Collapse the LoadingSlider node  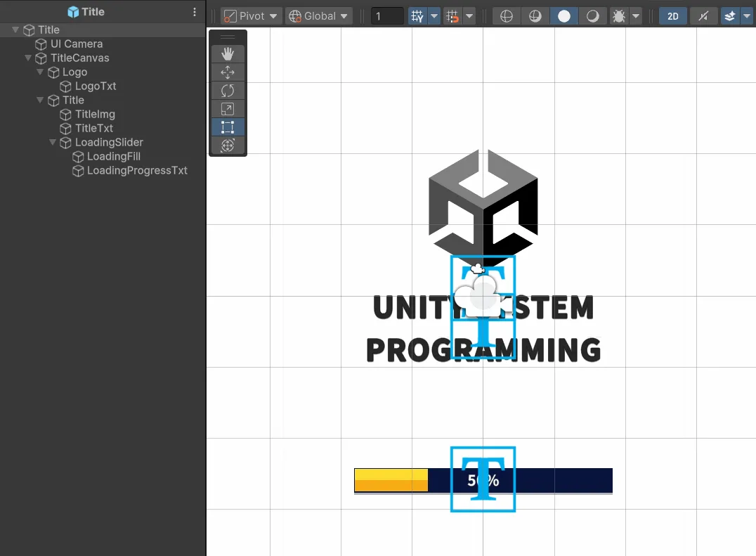[x=53, y=142]
